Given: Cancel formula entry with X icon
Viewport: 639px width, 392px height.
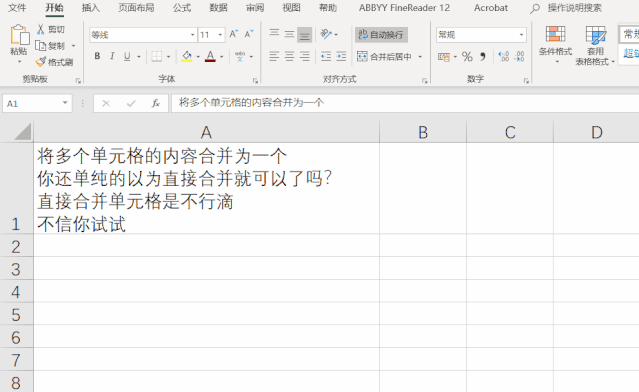Looking at the screenshot, I should point(106,104).
